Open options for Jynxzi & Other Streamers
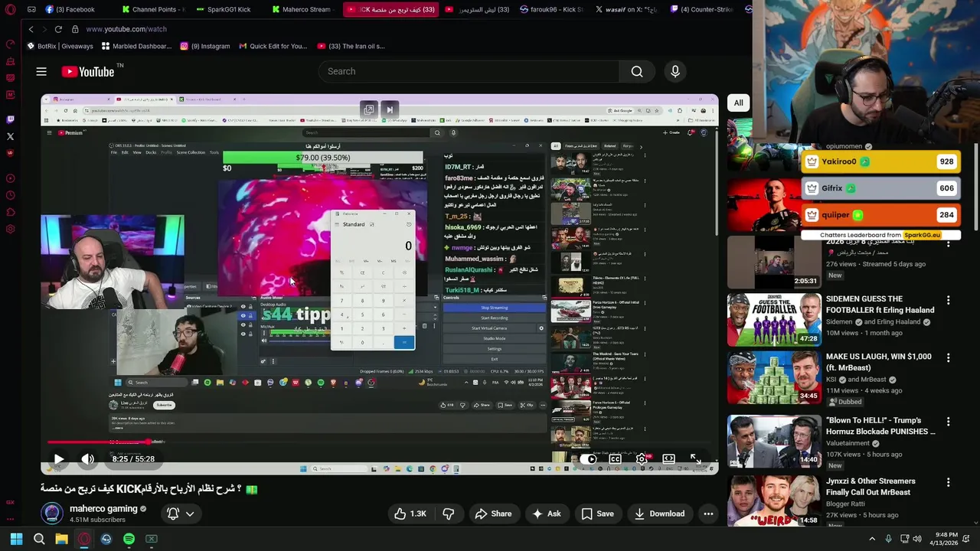 (x=948, y=482)
